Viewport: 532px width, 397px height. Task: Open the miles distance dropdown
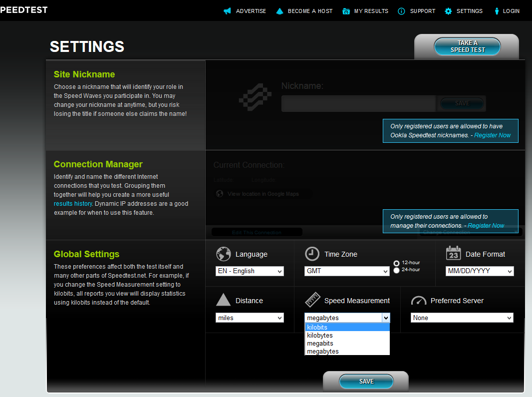pos(250,318)
